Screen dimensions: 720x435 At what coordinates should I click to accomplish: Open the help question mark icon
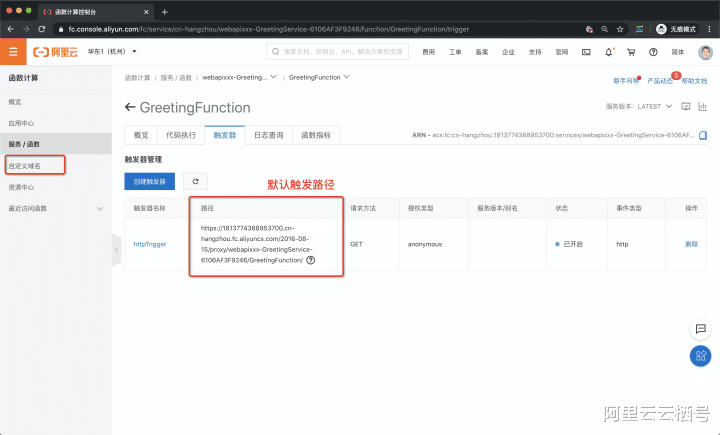click(653, 52)
